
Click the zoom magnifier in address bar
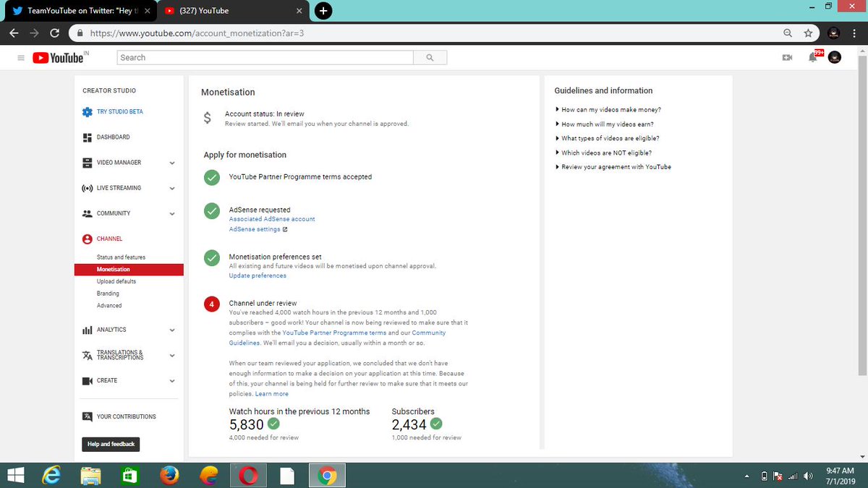[788, 33]
